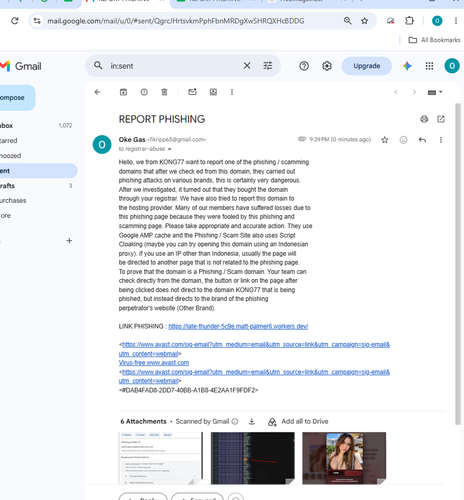Image resolution: width=464 pixels, height=500 pixels.
Task: Open email in new window icon
Action: point(441,119)
